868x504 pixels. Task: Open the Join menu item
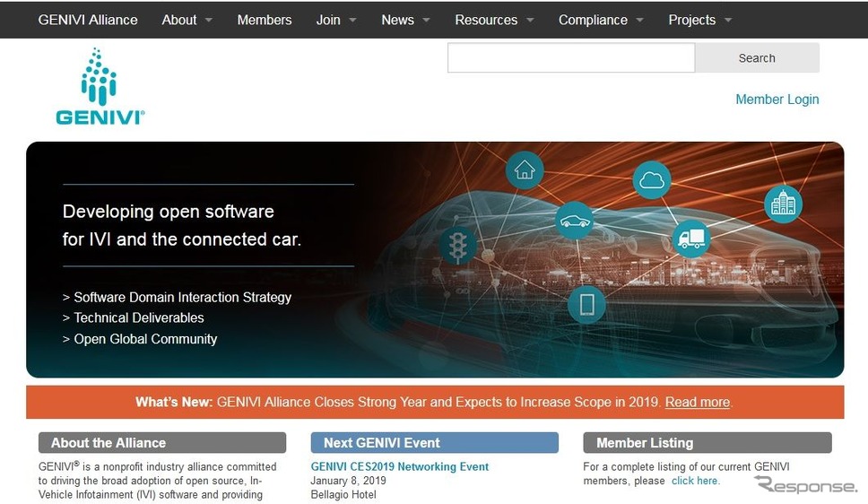point(328,20)
